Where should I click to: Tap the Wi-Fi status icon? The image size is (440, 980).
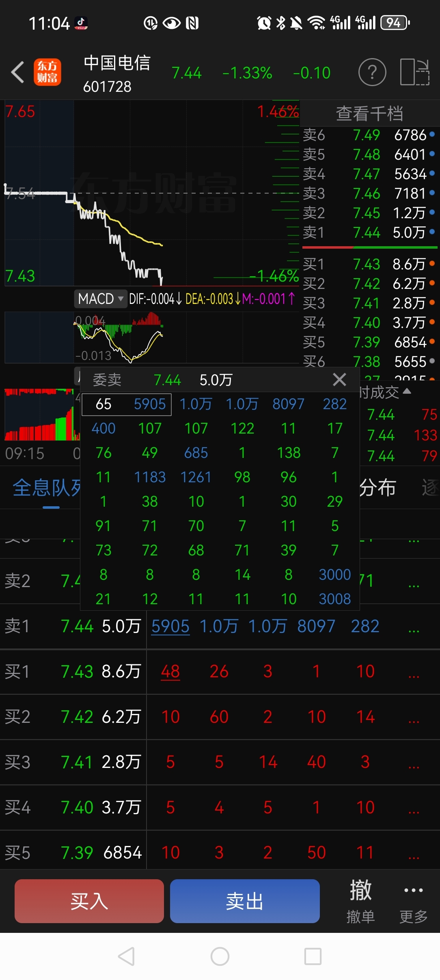(x=316, y=23)
